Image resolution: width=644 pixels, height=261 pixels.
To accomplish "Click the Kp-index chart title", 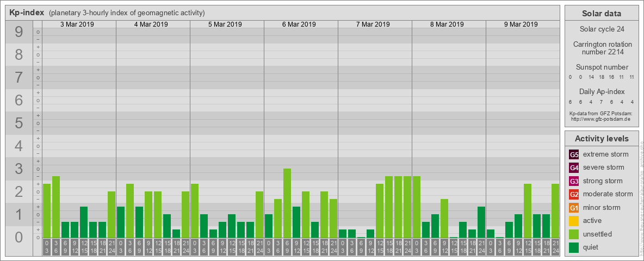I will click(x=27, y=13).
